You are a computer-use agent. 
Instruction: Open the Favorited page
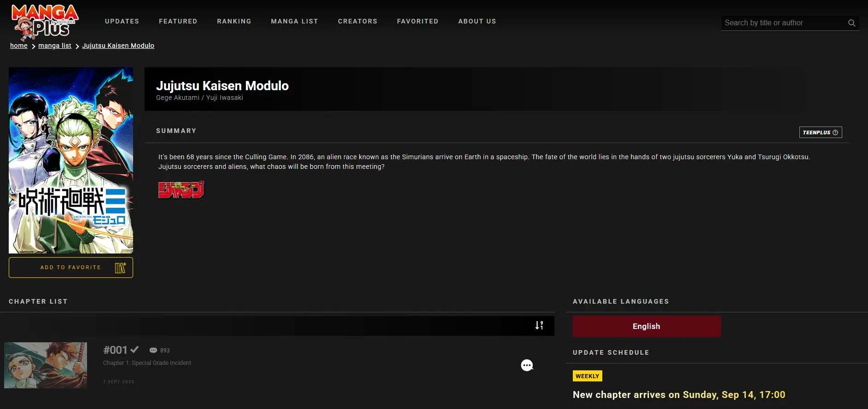[x=418, y=21]
